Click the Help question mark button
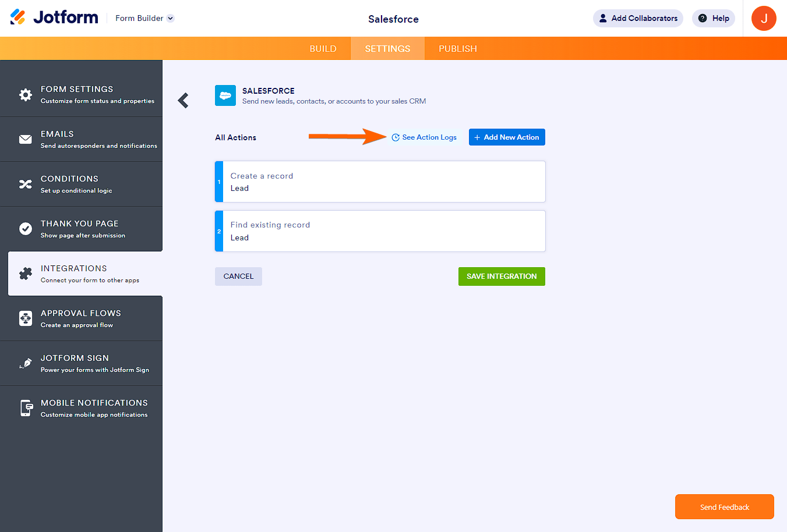This screenshot has width=787, height=532. (x=713, y=18)
